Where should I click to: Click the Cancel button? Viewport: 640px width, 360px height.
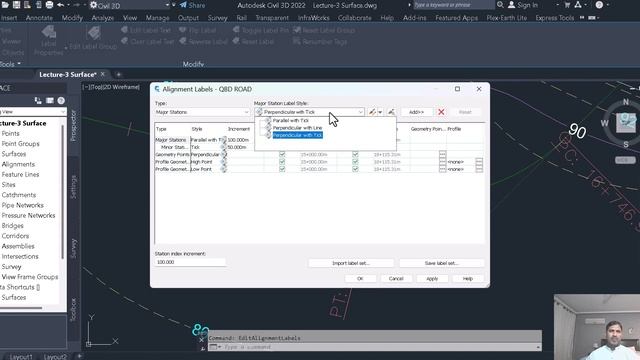[396, 278]
